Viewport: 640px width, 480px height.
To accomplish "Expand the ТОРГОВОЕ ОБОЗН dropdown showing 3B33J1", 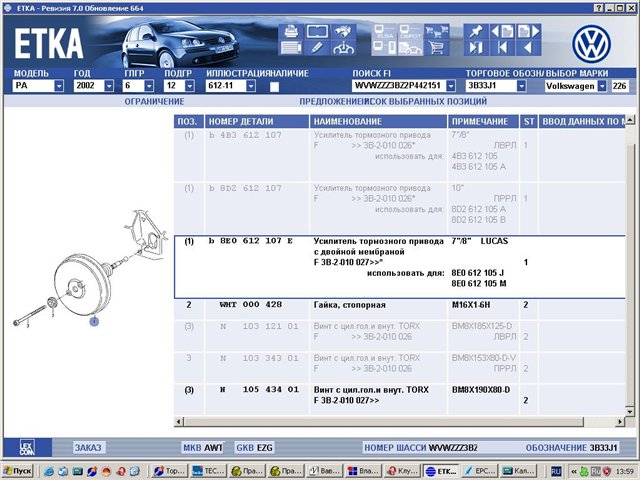I will pos(521,86).
